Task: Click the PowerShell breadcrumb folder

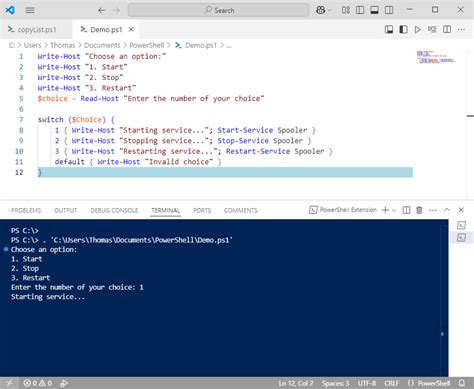Action: click(147, 45)
